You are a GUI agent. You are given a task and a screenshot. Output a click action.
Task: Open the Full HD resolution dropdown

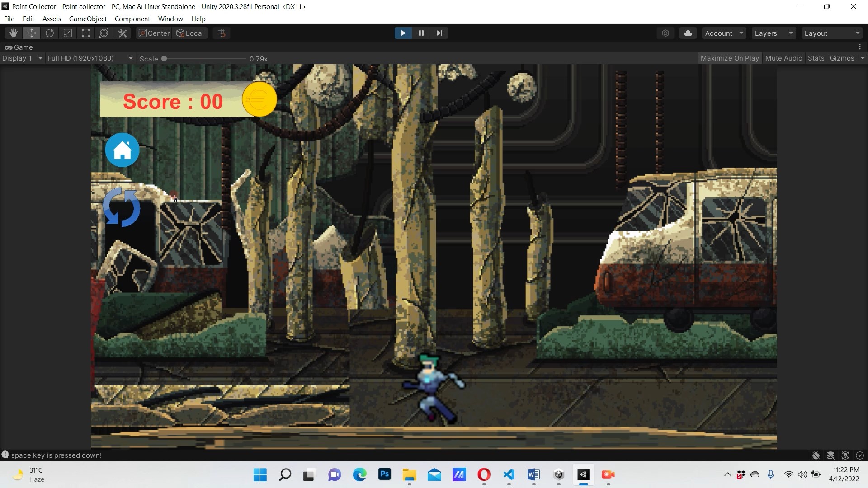pos(90,58)
